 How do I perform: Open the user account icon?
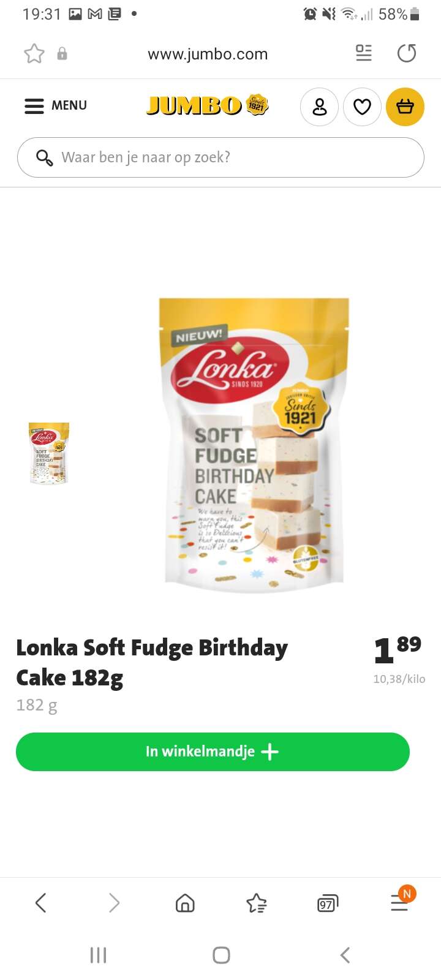coord(319,107)
